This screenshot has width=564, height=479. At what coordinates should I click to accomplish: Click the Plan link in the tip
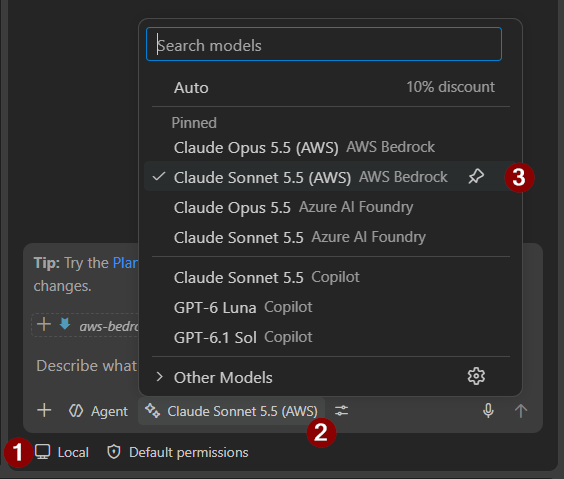click(x=126, y=263)
